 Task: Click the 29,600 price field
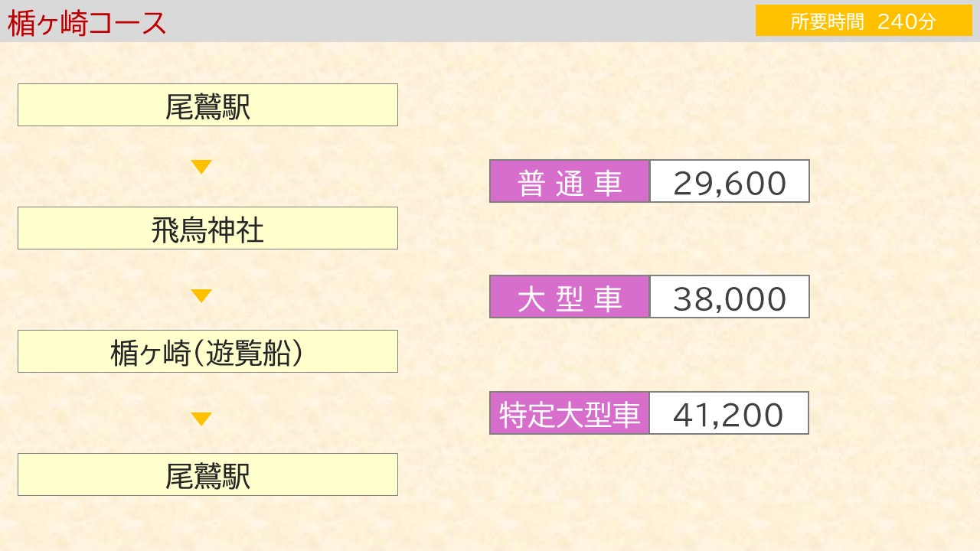[730, 181]
